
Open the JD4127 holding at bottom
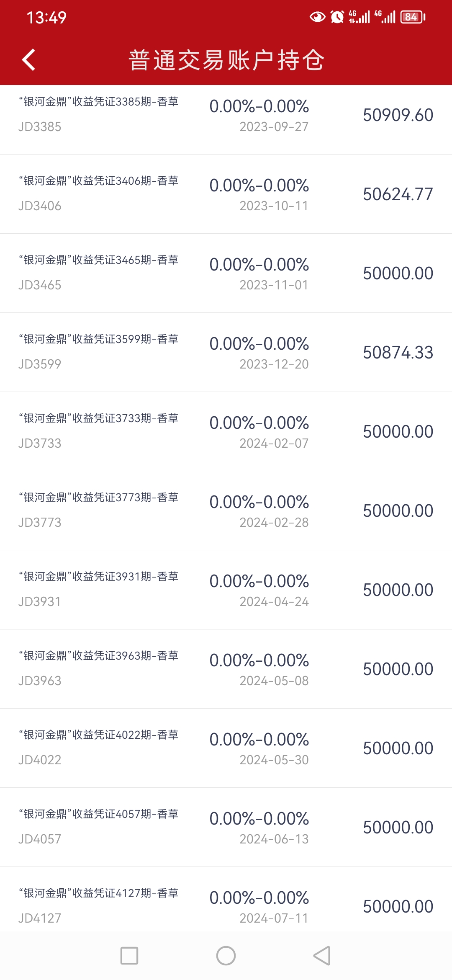click(x=99, y=905)
